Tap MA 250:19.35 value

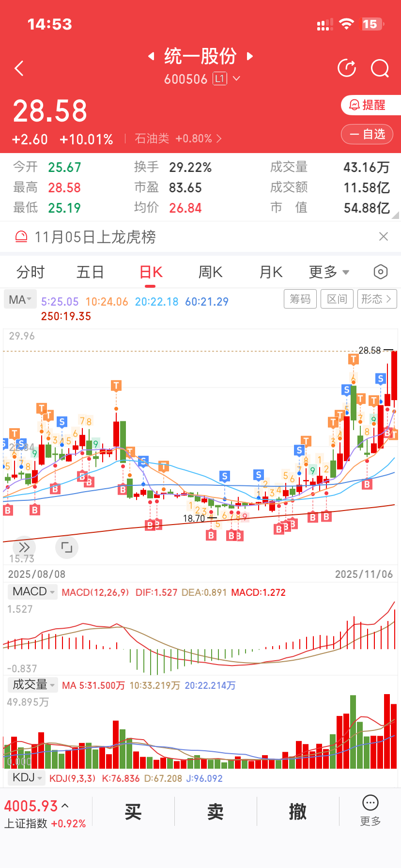(66, 316)
